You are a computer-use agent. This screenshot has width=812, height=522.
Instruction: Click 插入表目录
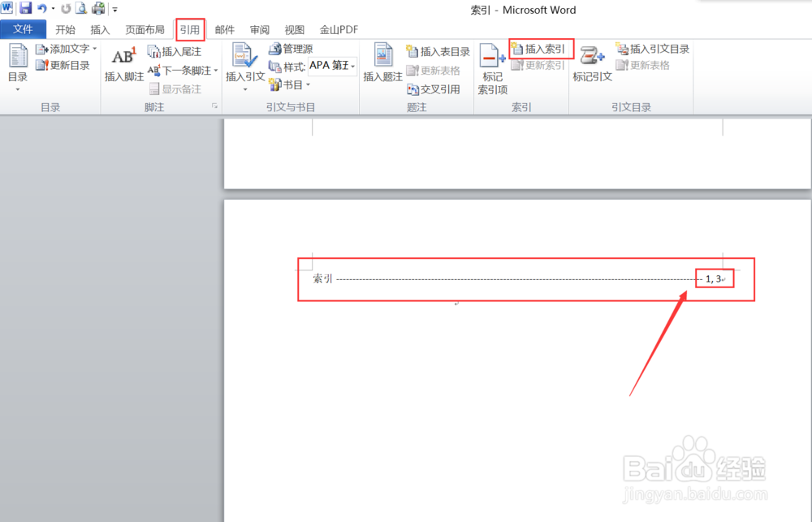tap(438, 51)
